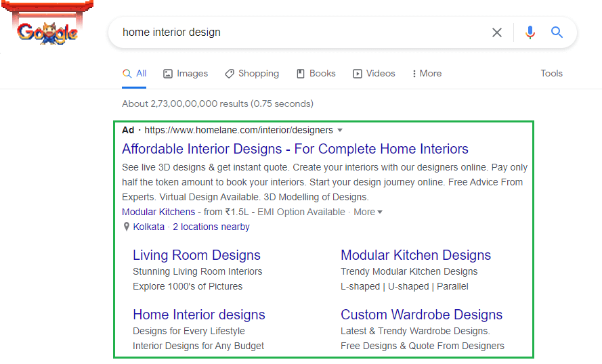Screen dimensions: 602x364
Task: Clear the search query with the X icon
Action: click(x=497, y=32)
